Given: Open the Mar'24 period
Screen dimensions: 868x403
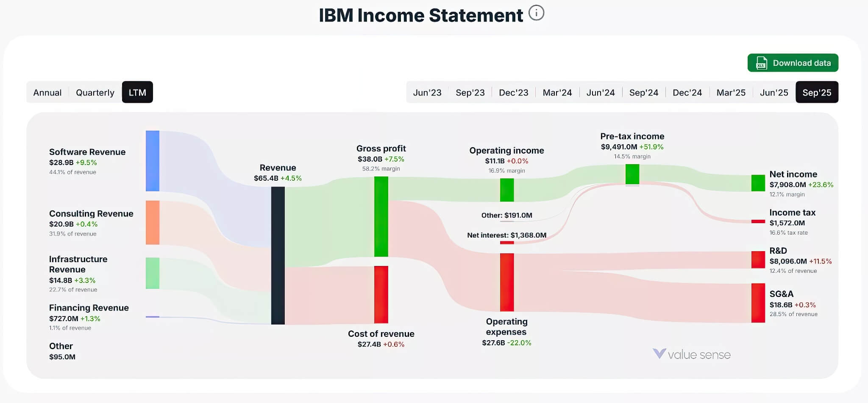Looking at the screenshot, I should tap(557, 92).
